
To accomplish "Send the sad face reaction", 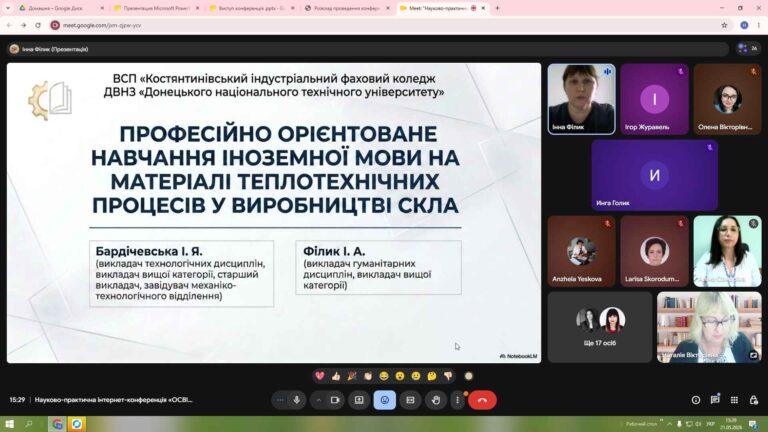I will click(x=416, y=376).
